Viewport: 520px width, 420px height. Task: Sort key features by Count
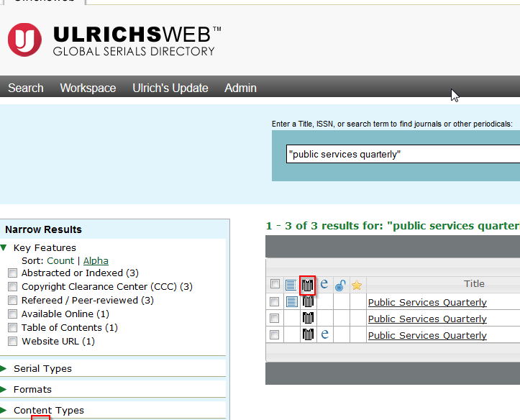60,261
